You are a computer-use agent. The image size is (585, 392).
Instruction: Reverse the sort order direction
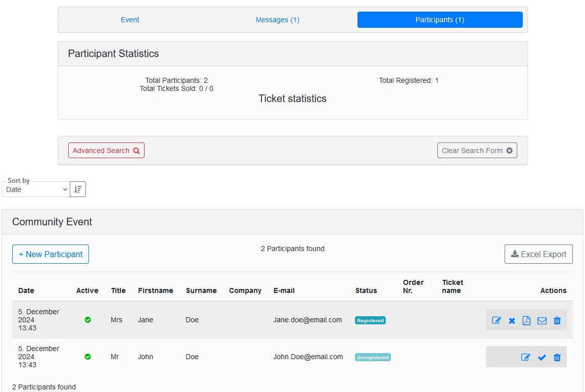point(78,189)
